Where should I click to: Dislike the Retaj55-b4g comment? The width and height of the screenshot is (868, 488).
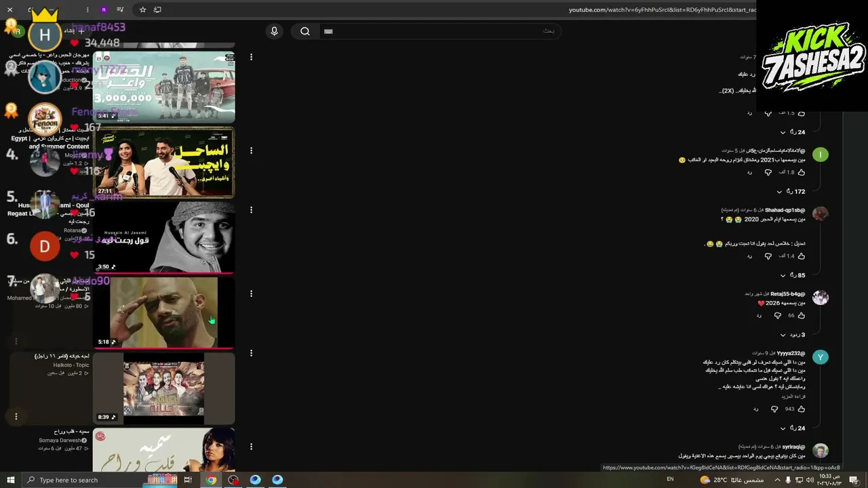coord(777,315)
